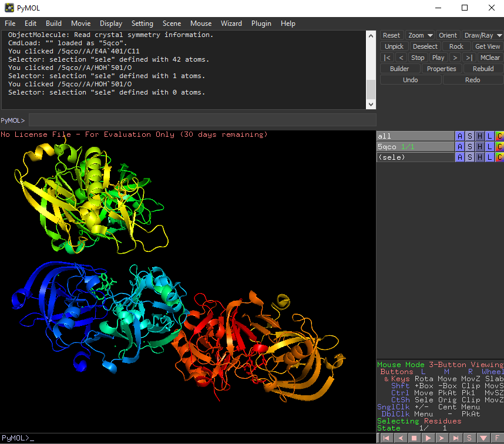This screenshot has height=444, width=504.
Task: Rewind movie to first frame in bottom bar
Action: (387, 438)
